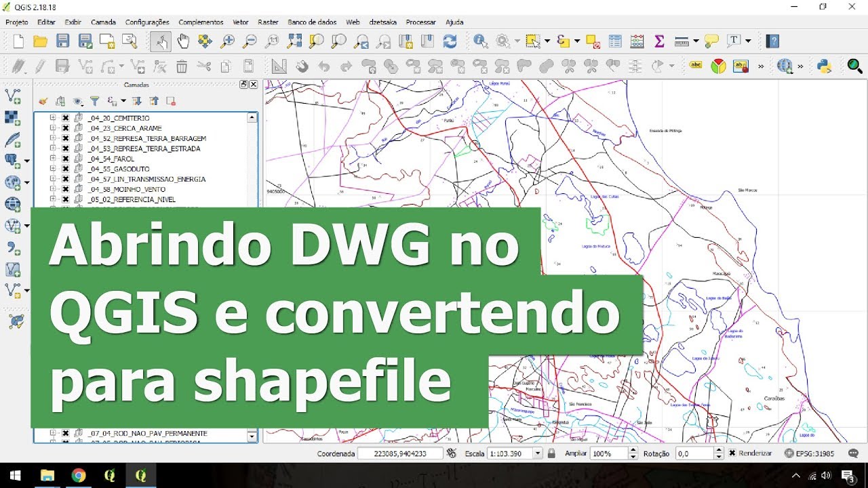Expand the _05_02_REFERENCIA_NIVEL layer tree node
Image resolution: width=868 pixels, height=488 pixels.
(52, 199)
